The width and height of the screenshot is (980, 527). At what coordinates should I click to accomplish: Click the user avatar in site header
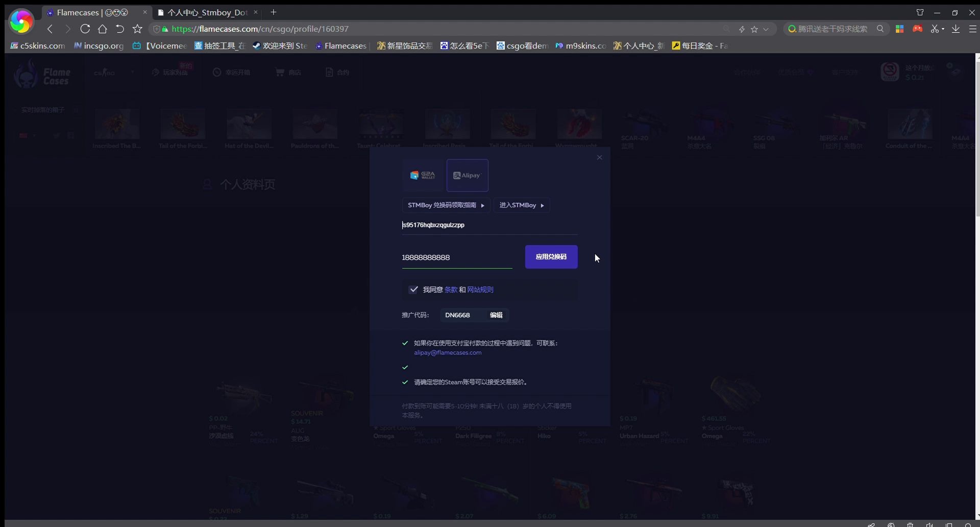pyautogui.click(x=890, y=72)
